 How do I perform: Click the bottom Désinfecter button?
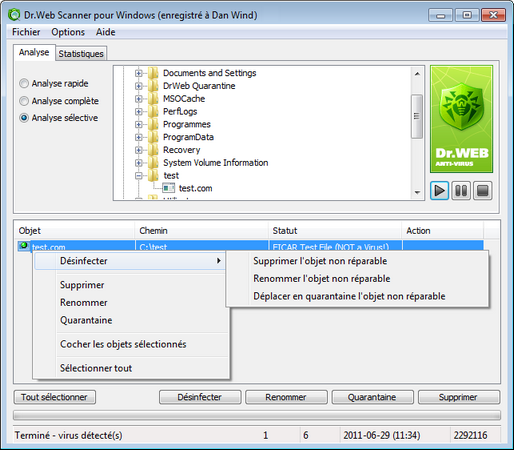[x=200, y=397]
